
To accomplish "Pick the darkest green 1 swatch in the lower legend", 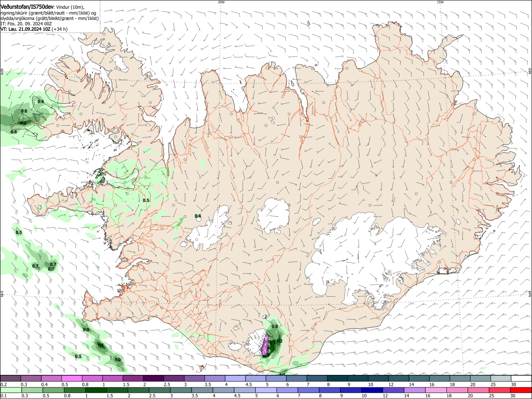I will 96,390.
